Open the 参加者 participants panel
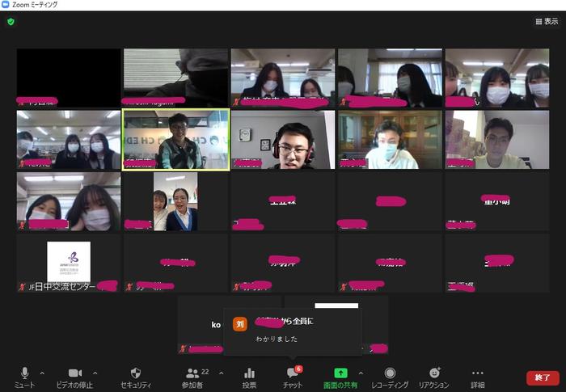 click(192, 377)
